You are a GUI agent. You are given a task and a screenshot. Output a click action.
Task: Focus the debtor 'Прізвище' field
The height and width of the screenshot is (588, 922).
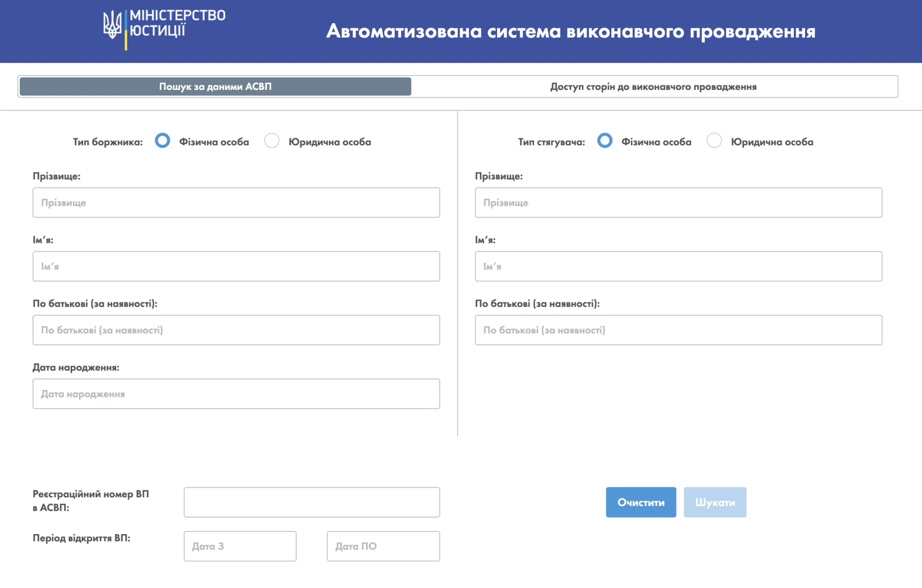[x=236, y=202]
